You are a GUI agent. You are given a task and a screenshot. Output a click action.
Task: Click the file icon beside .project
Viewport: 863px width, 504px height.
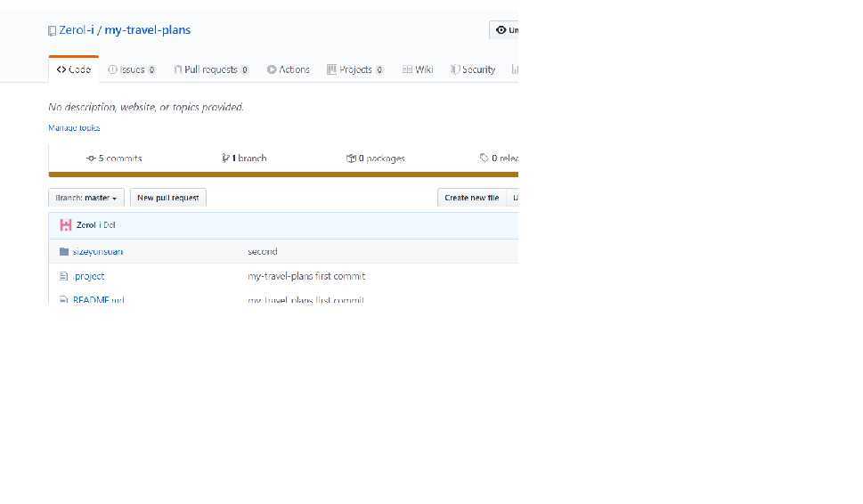(64, 276)
